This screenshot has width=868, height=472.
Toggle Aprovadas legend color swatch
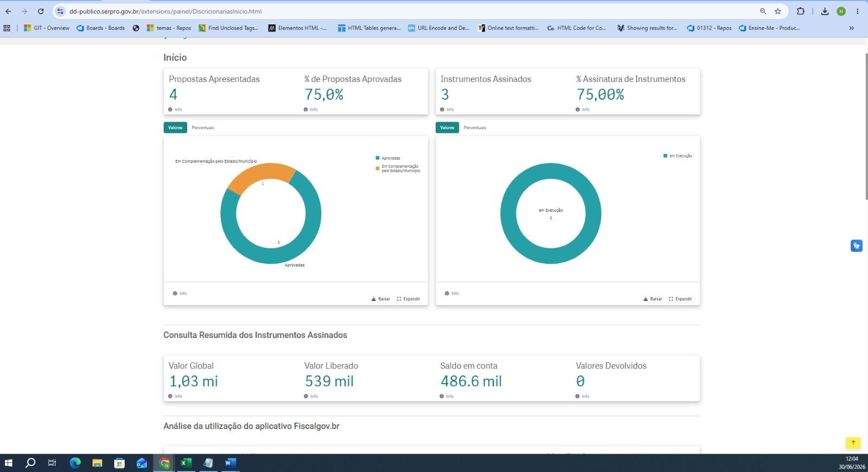coord(377,158)
